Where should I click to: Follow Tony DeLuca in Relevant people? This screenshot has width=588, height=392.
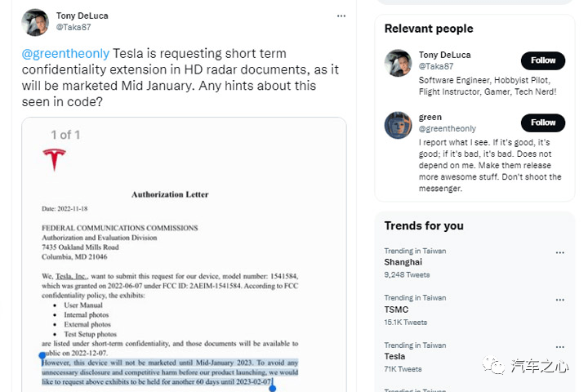[x=543, y=60]
